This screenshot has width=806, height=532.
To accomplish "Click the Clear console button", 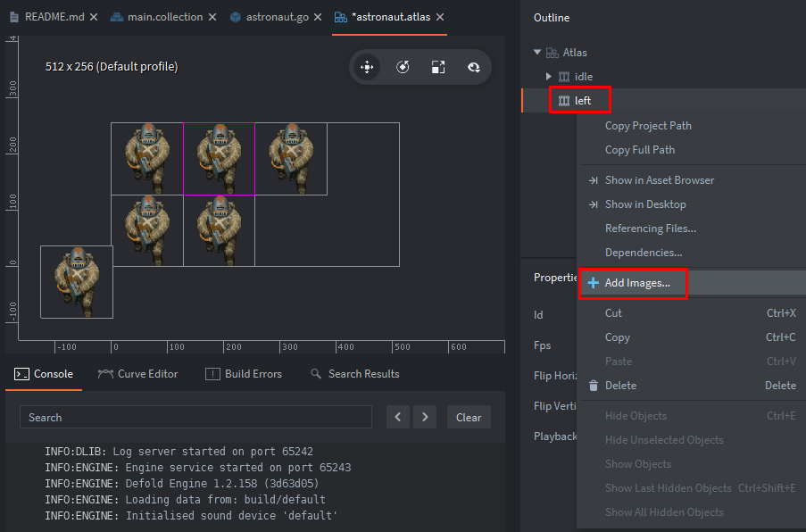I will [469, 418].
